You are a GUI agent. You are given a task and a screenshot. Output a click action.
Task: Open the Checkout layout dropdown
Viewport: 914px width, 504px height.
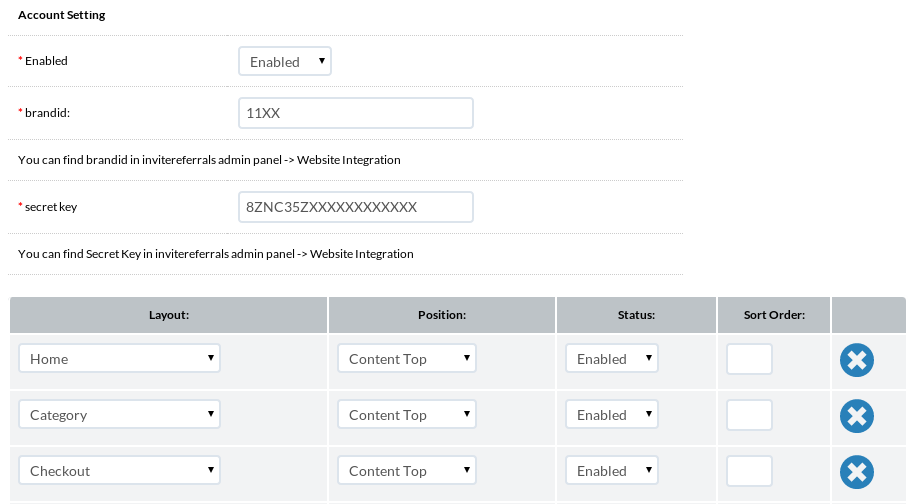click(x=119, y=470)
